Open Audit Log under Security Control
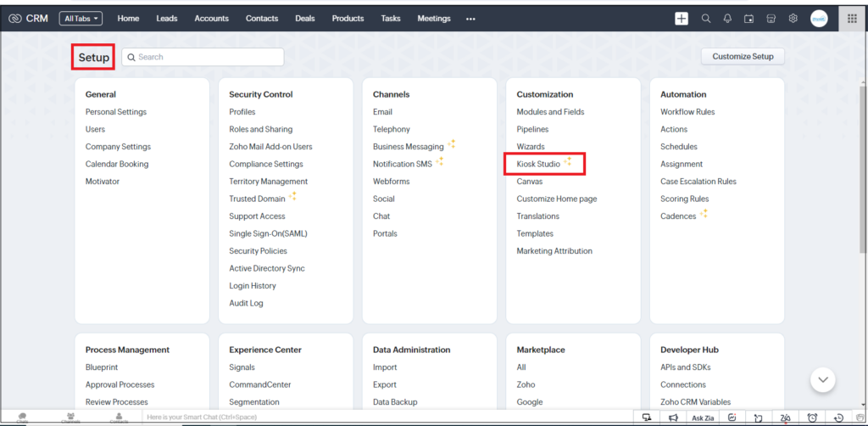The width and height of the screenshot is (868, 426). pos(246,303)
